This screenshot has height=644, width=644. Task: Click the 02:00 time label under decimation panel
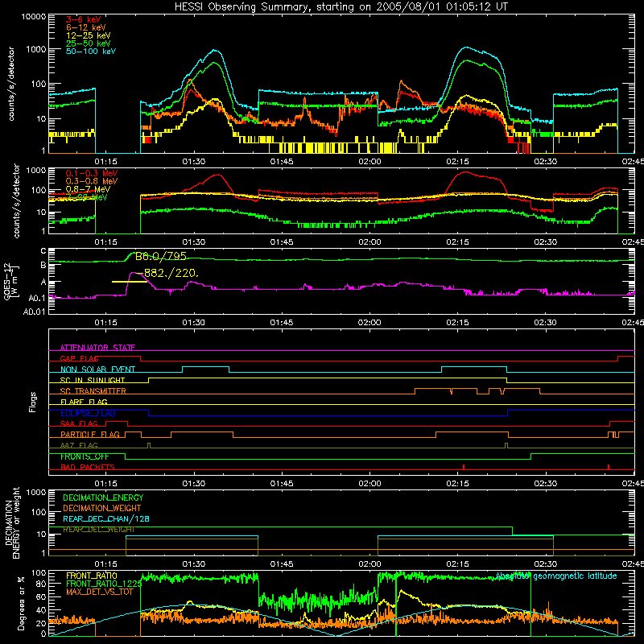(x=369, y=563)
